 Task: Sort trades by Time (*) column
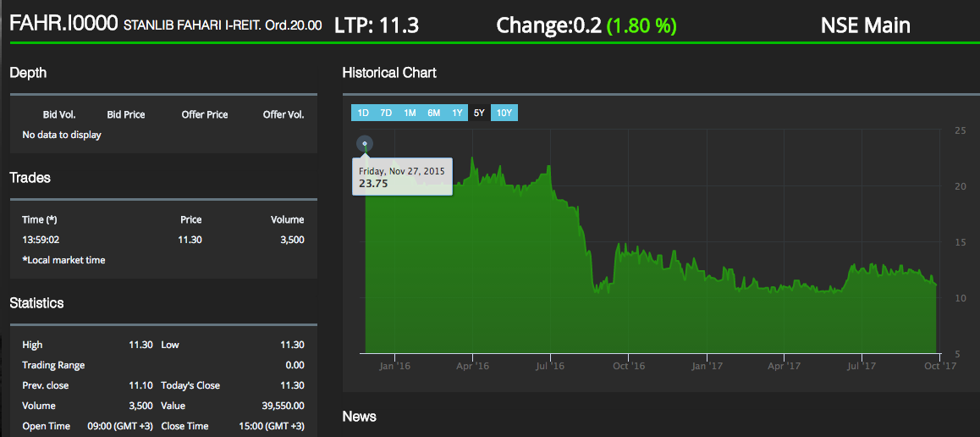pyautogui.click(x=41, y=219)
